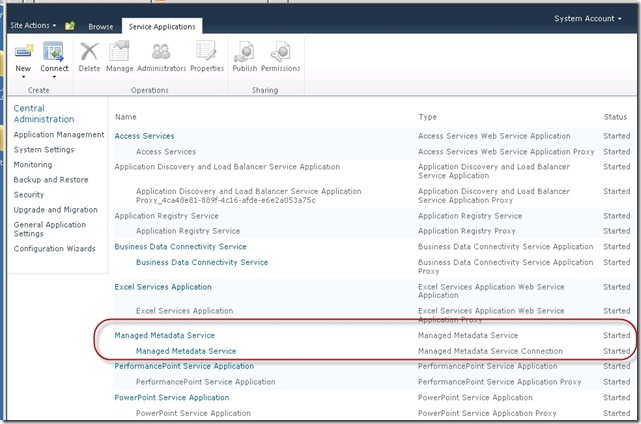Expand the Site Actions menu
Screen dimensions: 641x424
click(x=31, y=25)
